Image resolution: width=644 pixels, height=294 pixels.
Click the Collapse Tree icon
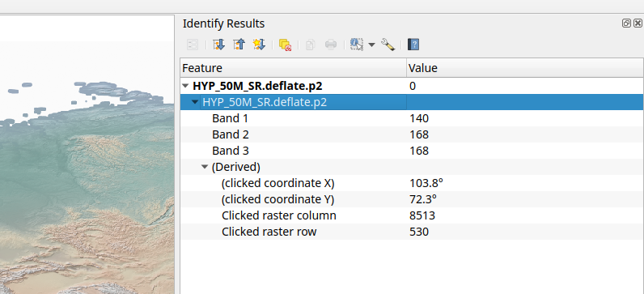pyautogui.click(x=239, y=45)
